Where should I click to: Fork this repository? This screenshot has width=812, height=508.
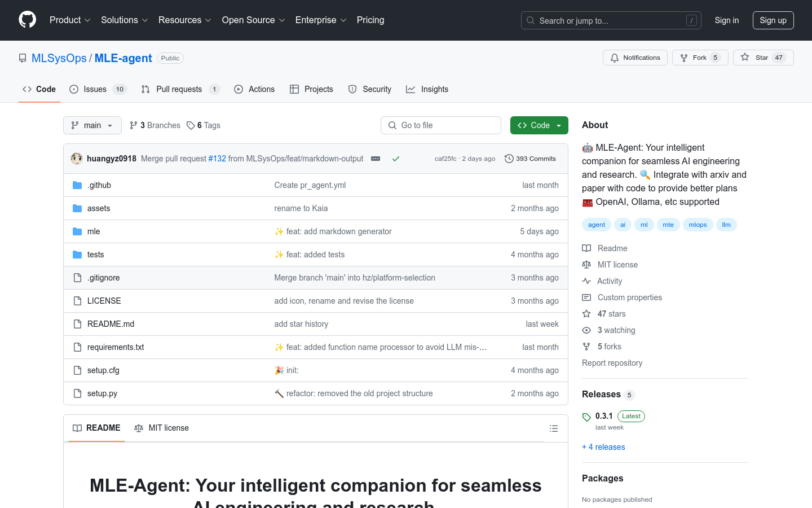click(700, 58)
